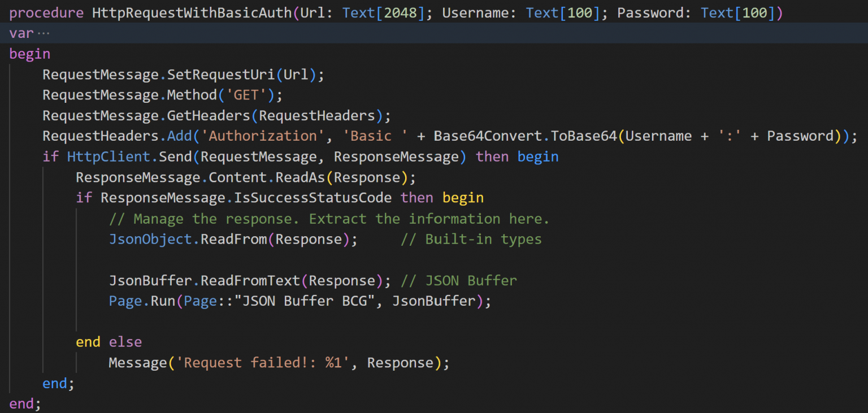Click the 'GET' string literal
This screenshot has height=413, width=868.
[x=246, y=95]
